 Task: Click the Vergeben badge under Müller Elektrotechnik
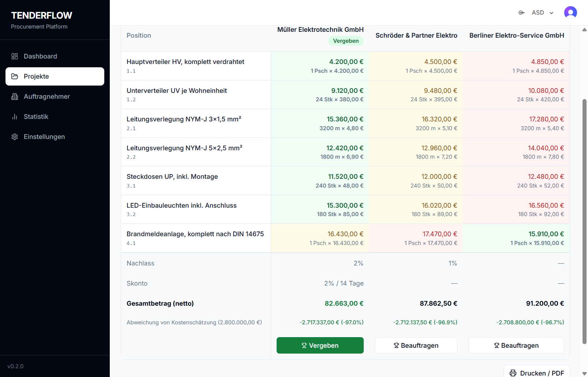point(346,41)
